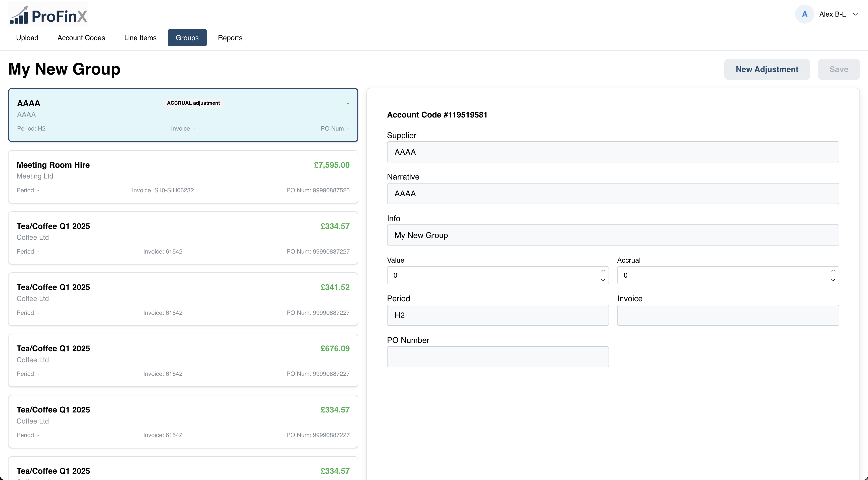The height and width of the screenshot is (480, 868).
Task: Click the ProFinX logo
Action: pos(48,15)
